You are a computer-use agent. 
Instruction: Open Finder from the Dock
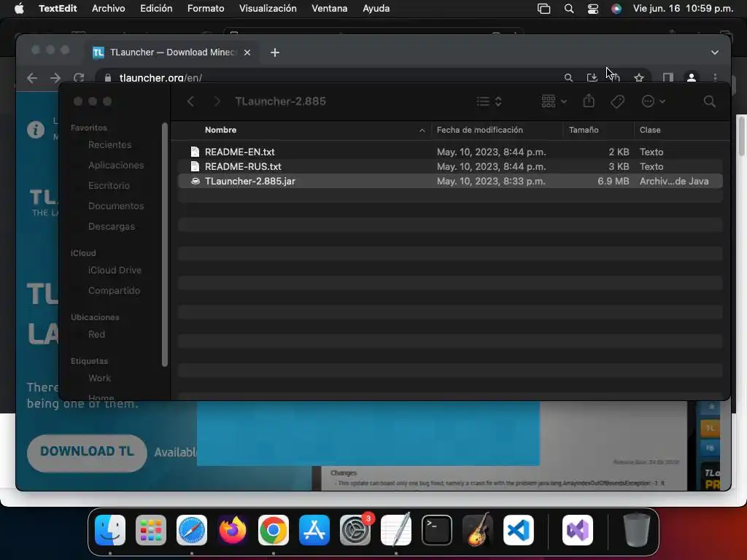coord(110,530)
